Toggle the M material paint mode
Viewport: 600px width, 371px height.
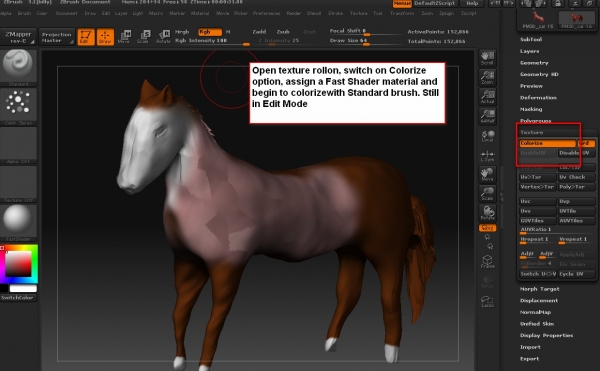click(x=228, y=32)
